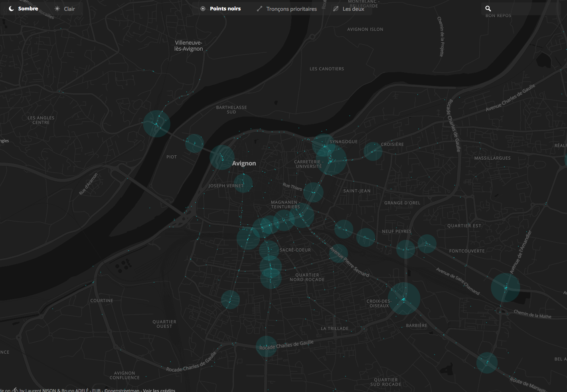Screen dimensions: 567x392
Task: Click the Villeneuve-lès-Avignon label
Action: tap(188, 46)
